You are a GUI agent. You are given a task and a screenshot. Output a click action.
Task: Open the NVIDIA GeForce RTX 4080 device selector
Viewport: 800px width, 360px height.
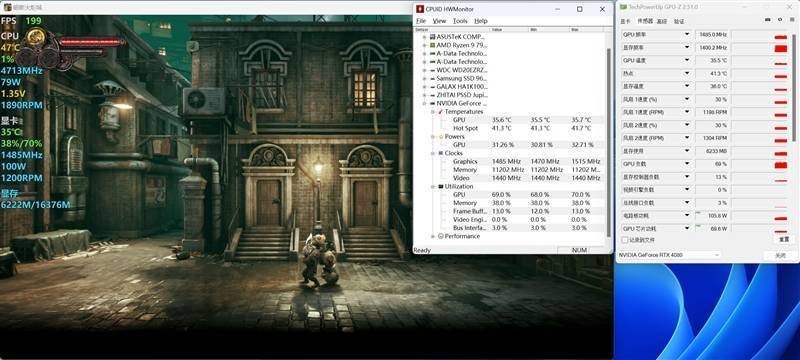point(669,255)
